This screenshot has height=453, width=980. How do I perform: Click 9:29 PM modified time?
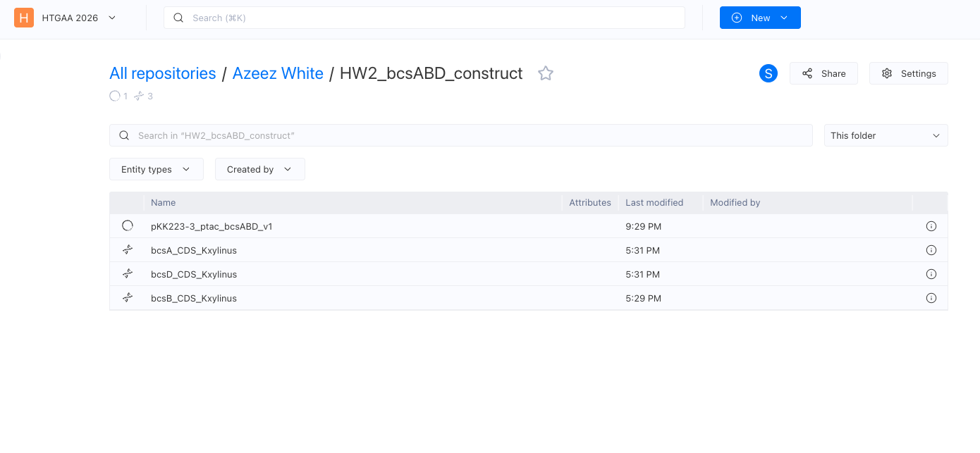pos(643,226)
